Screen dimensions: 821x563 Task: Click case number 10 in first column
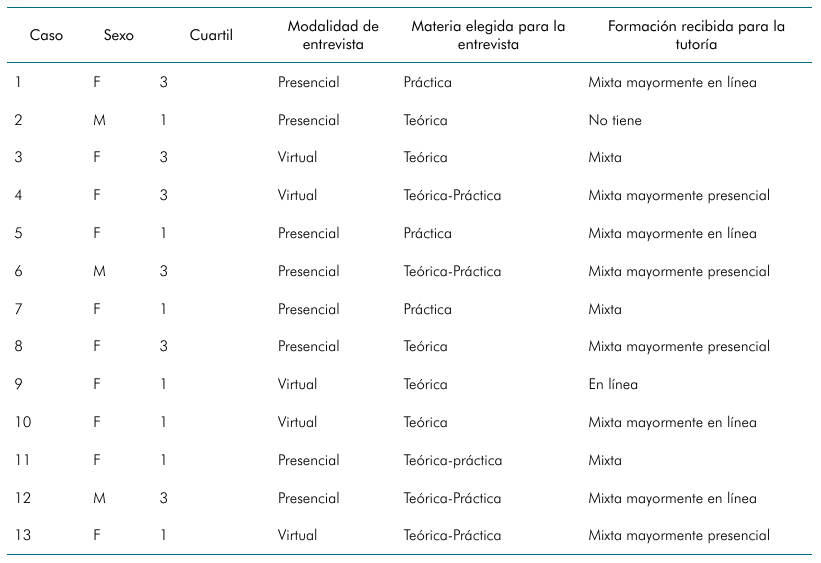tap(23, 422)
